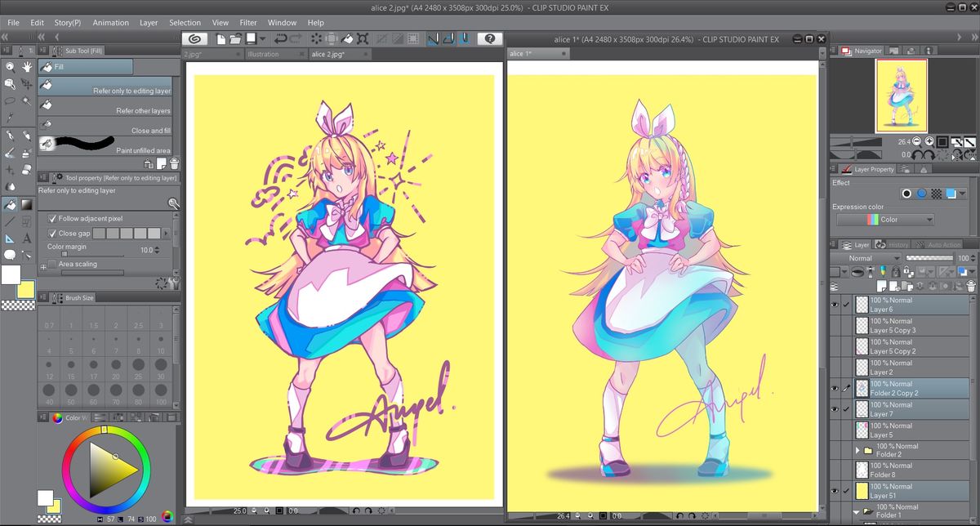Hide Layer 7 visibility eye
980x526 pixels.
click(835, 409)
